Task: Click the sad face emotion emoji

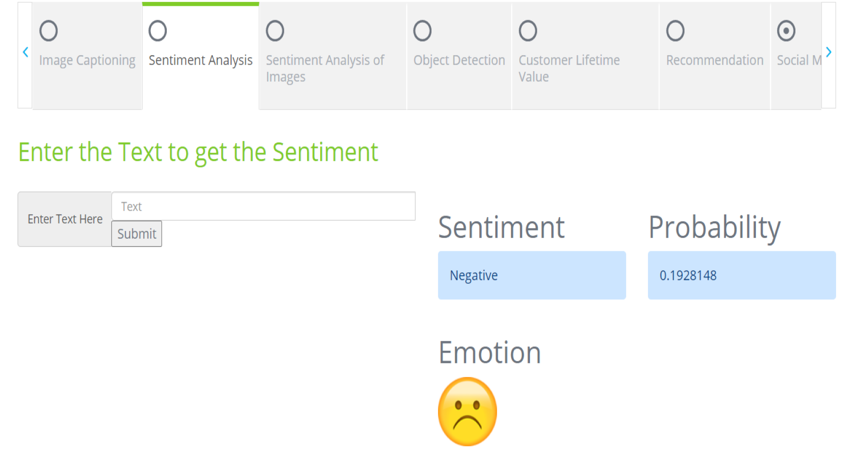Action: pyautogui.click(x=467, y=411)
